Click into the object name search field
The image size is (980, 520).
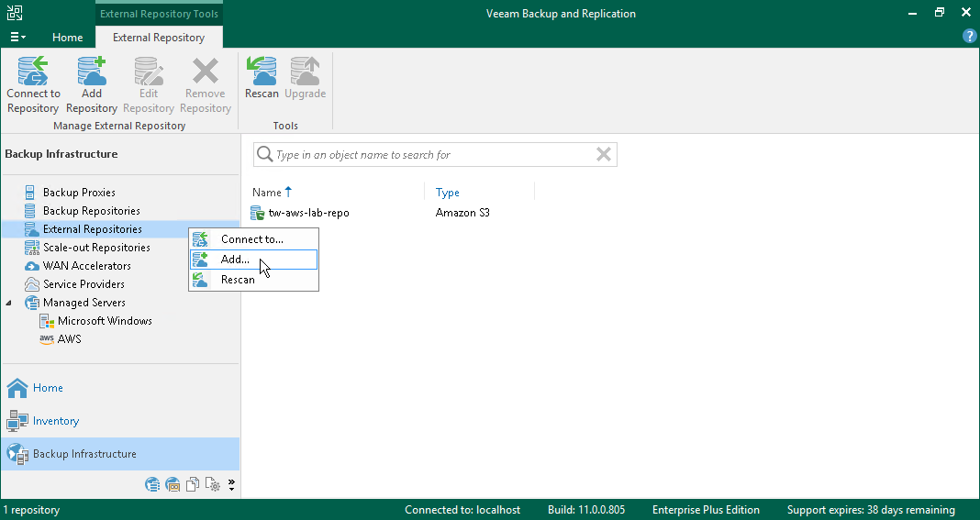pos(431,155)
